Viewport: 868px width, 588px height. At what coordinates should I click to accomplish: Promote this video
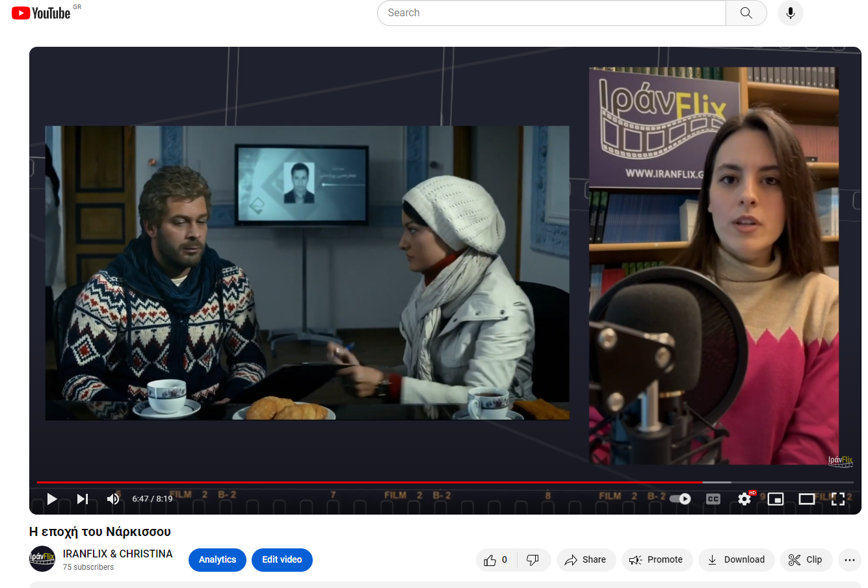(657, 560)
